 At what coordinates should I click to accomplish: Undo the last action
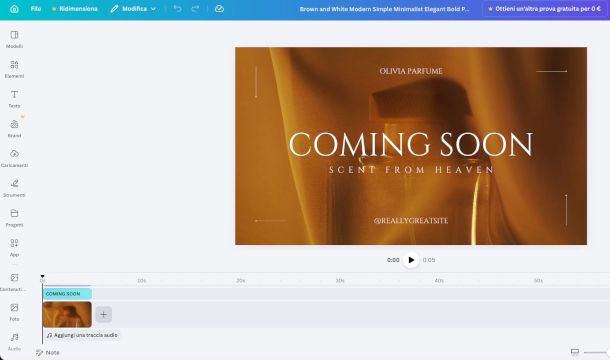point(178,9)
